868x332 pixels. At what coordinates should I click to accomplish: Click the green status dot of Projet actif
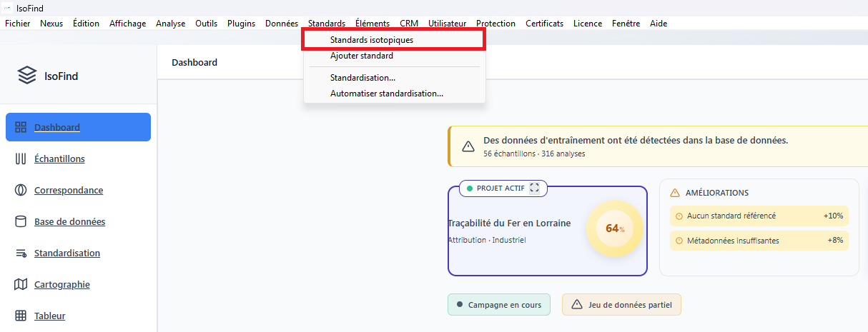pos(470,188)
